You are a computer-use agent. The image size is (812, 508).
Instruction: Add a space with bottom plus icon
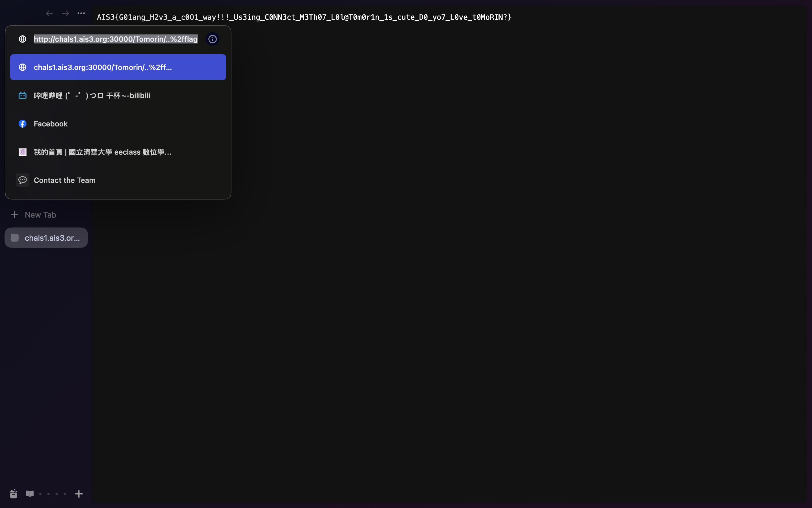point(79,494)
